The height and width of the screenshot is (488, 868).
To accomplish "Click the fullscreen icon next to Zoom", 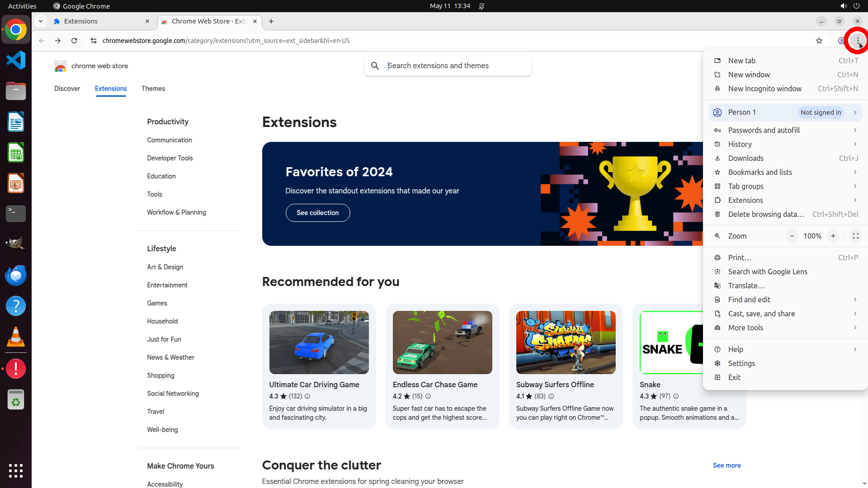I will [855, 236].
